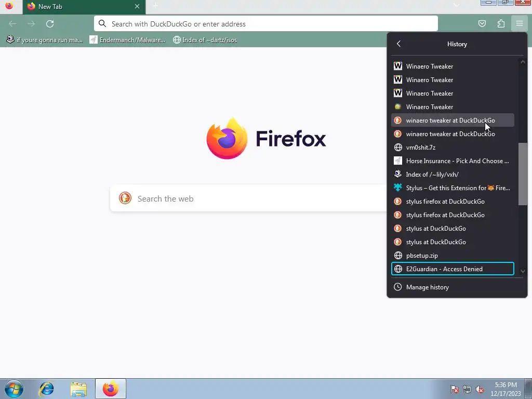
Task: Click the Firefox logo on page
Action: [227, 138]
